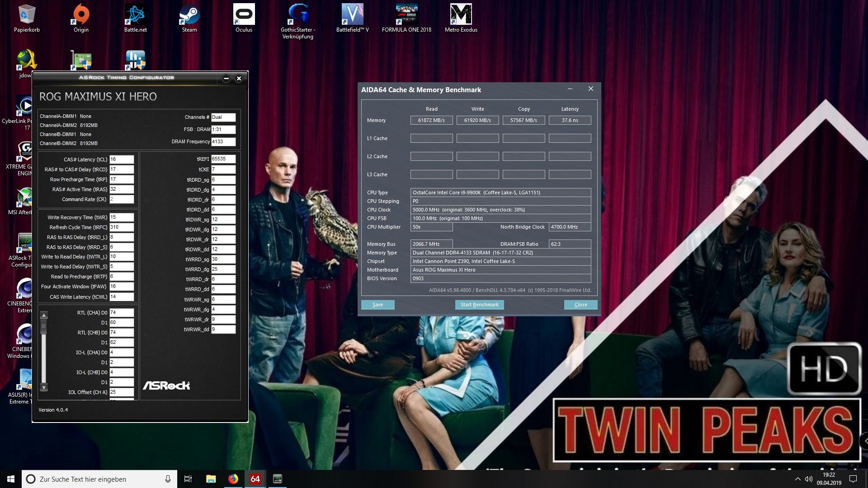Screen dimensions: 868x488
Task: Click the Memory Read result 61872 MB/s
Action: (x=431, y=120)
